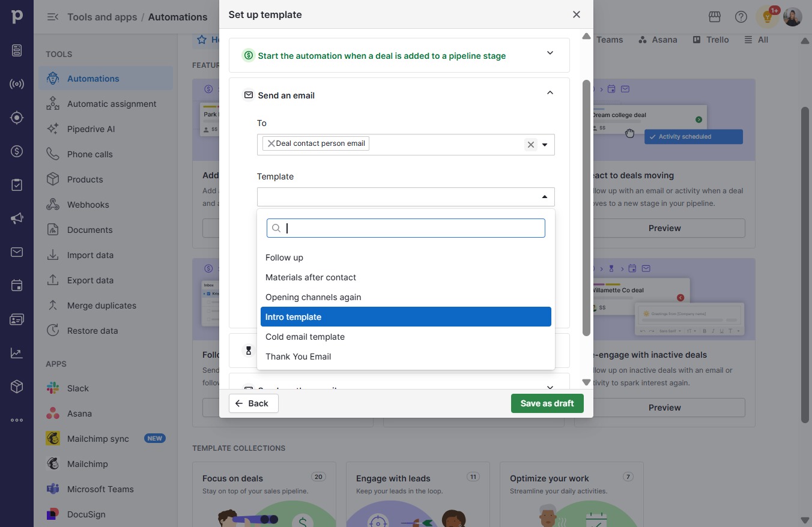Open Documents tool
Image resolution: width=812 pixels, height=527 pixels.
point(106,230)
